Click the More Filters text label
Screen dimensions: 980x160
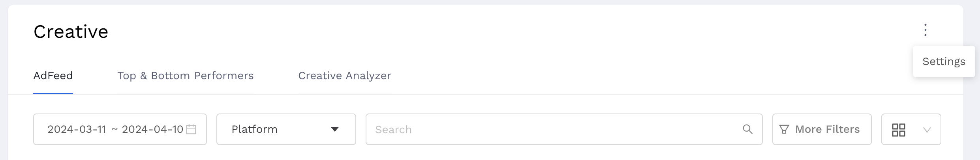[827, 129]
